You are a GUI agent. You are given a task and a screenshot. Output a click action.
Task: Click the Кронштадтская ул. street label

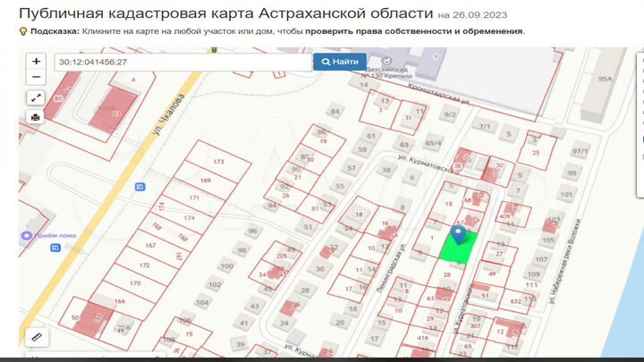tap(438, 93)
